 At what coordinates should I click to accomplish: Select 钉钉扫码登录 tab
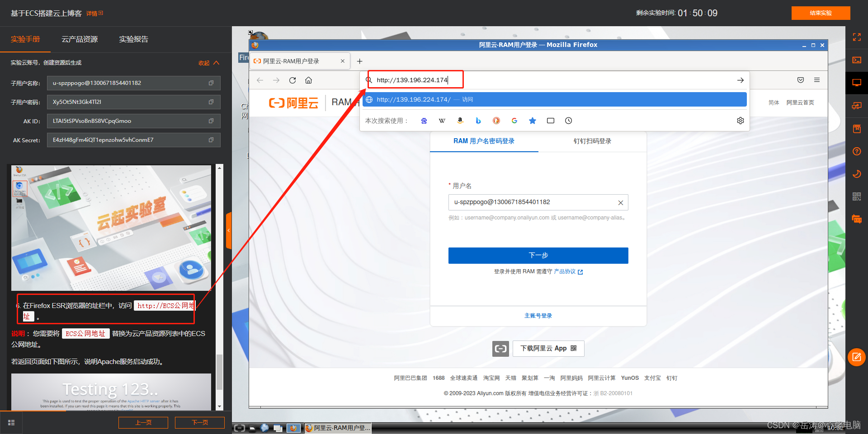click(x=592, y=141)
